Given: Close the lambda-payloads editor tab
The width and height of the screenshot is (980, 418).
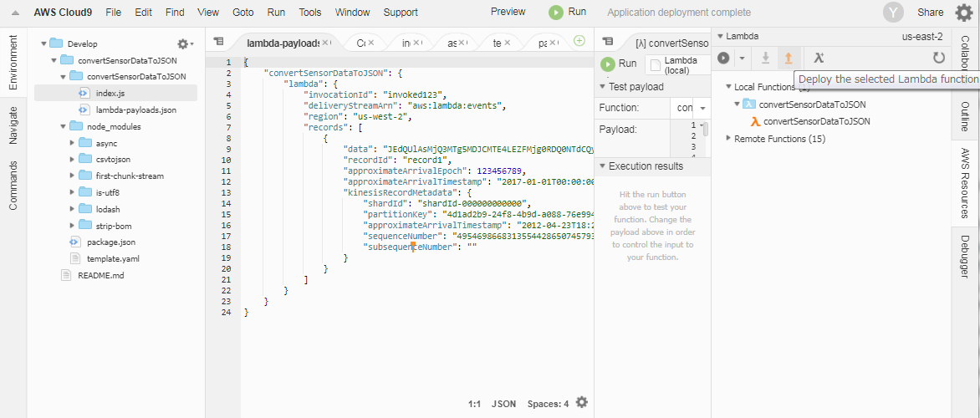Looking at the screenshot, I should click(x=325, y=43).
